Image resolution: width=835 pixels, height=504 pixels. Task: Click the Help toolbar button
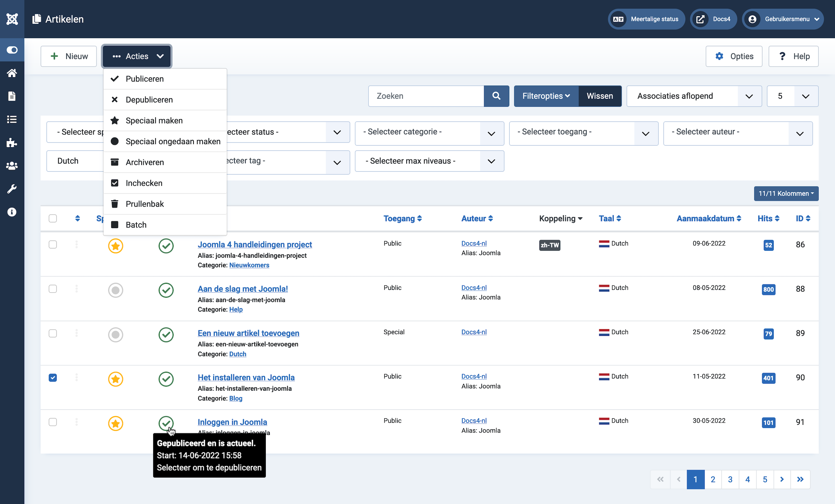coord(793,56)
